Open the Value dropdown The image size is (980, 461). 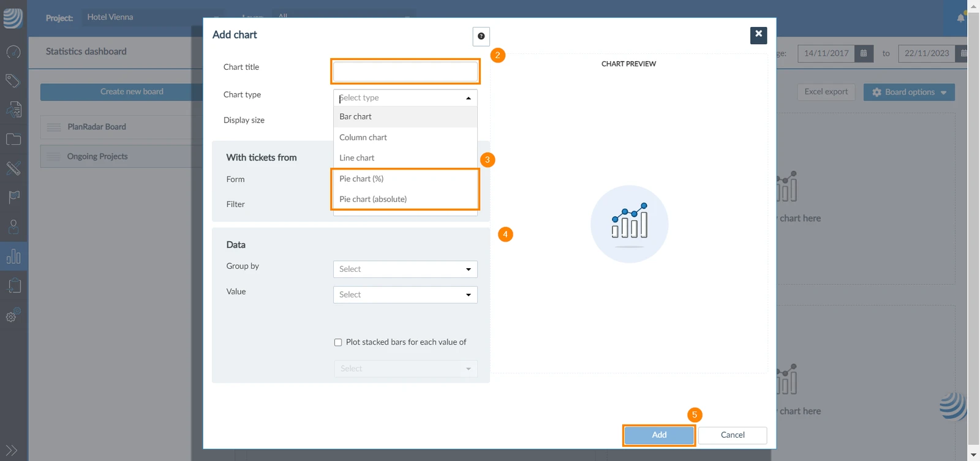[x=405, y=294]
